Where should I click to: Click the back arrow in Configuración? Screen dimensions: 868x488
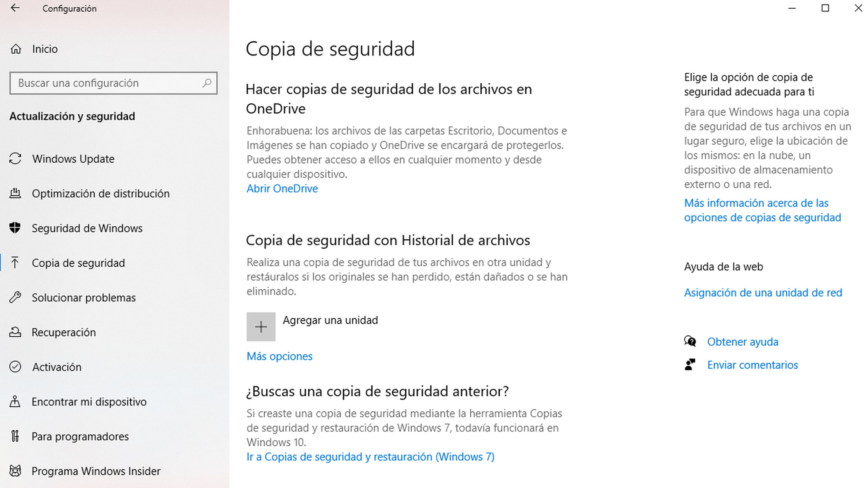15,8
